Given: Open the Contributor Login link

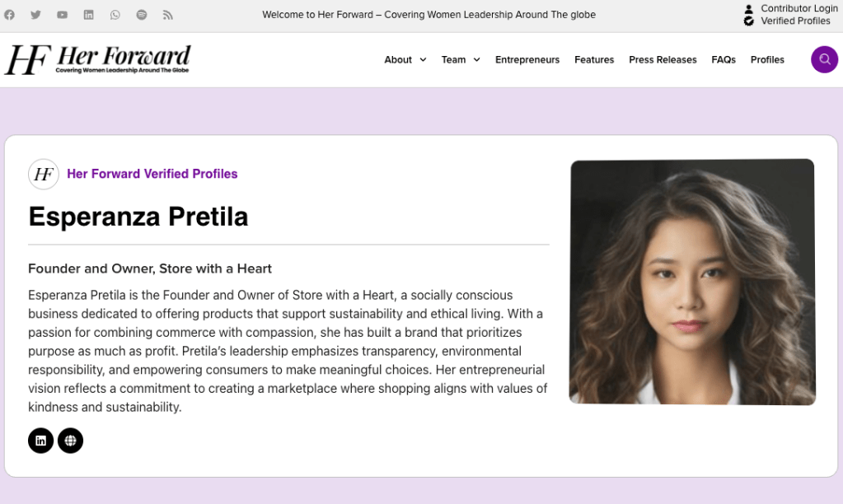Looking at the screenshot, I should [799, 8].
